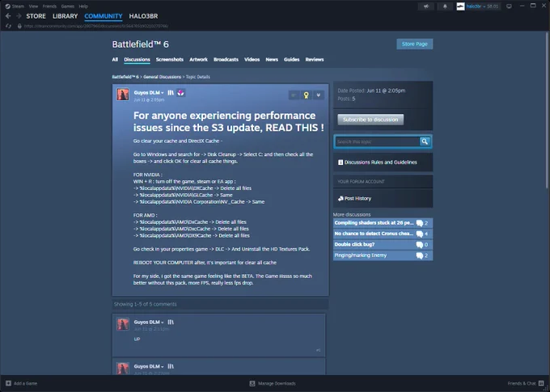This screenshot has width=550, height=392.
Task: Reload the page with the refresh icon
Action: click(x=8, y=26)
